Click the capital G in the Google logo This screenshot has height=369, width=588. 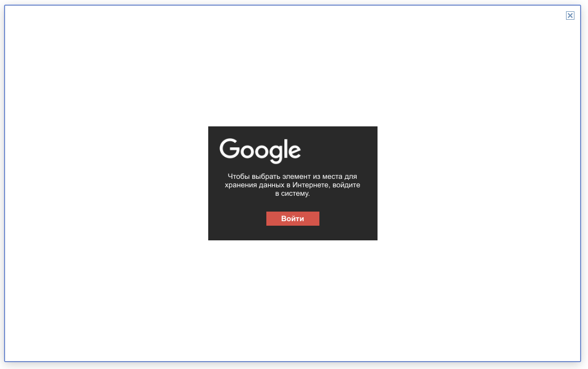[230, 148]
